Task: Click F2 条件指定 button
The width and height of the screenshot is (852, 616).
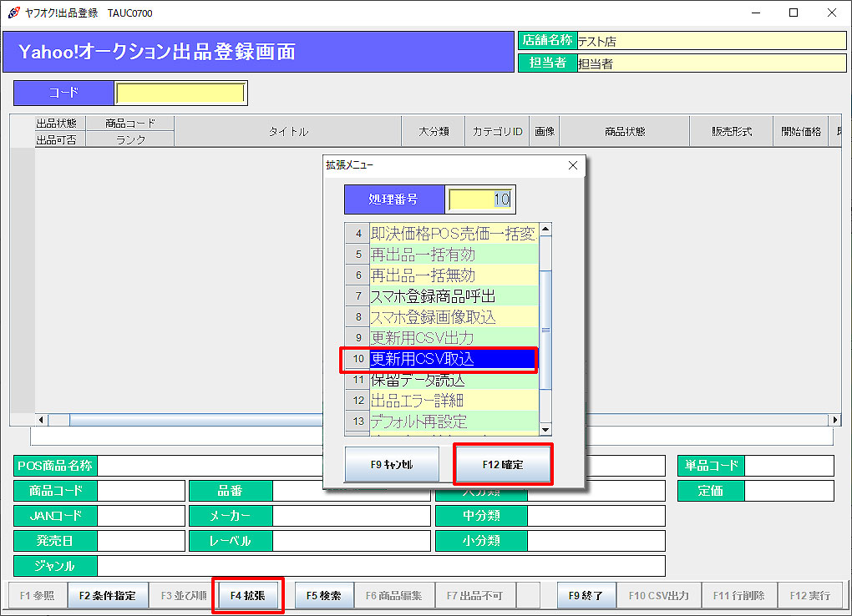Action: [x=108, y=595]
